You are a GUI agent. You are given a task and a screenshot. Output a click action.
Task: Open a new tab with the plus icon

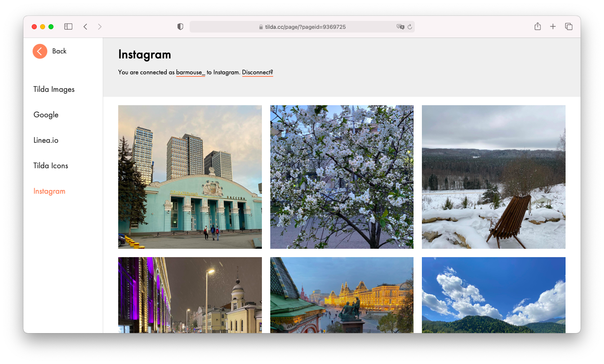553,26
